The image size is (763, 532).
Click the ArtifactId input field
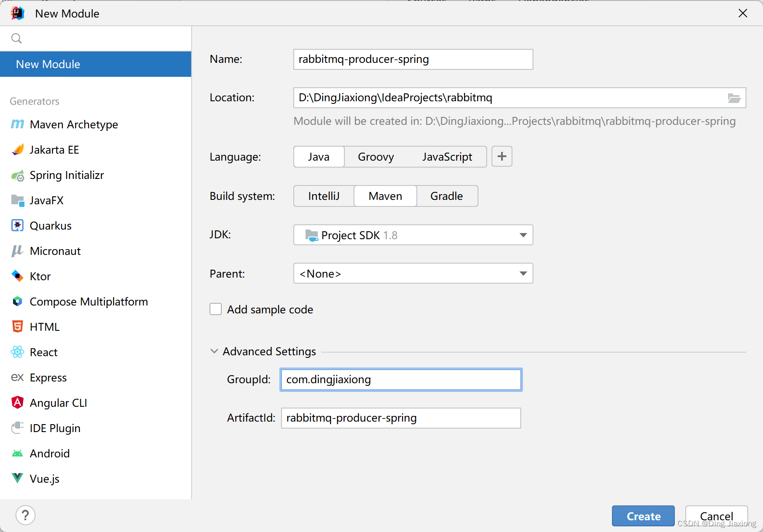(x=401, y=418)
